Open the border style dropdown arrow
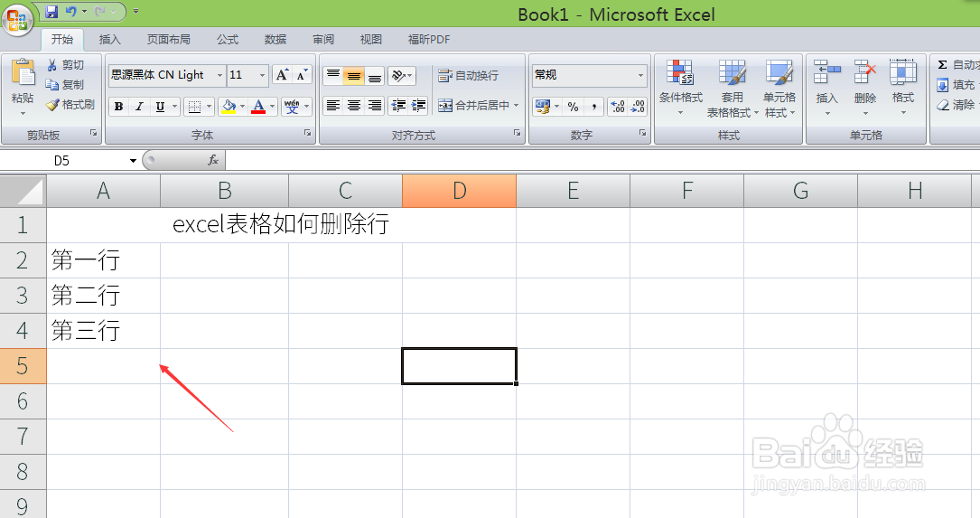Viewport: 980px width, 518px height. coord(209,107)
